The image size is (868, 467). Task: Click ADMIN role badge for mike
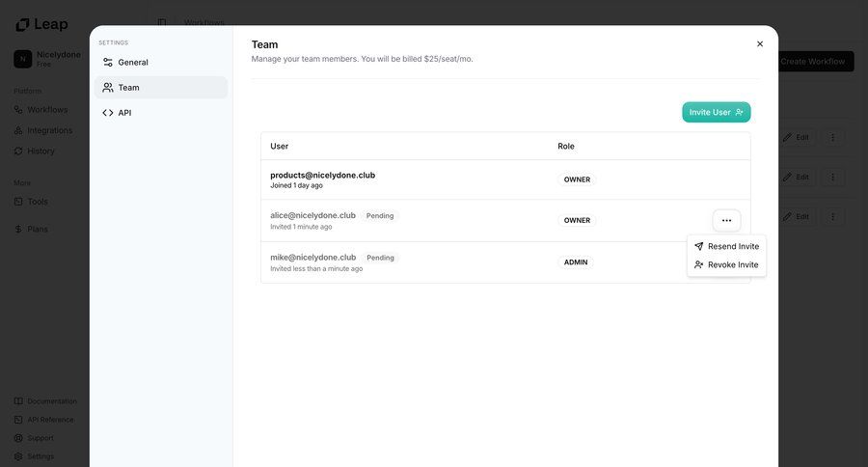pyautogui.click(x=576, y=262)
